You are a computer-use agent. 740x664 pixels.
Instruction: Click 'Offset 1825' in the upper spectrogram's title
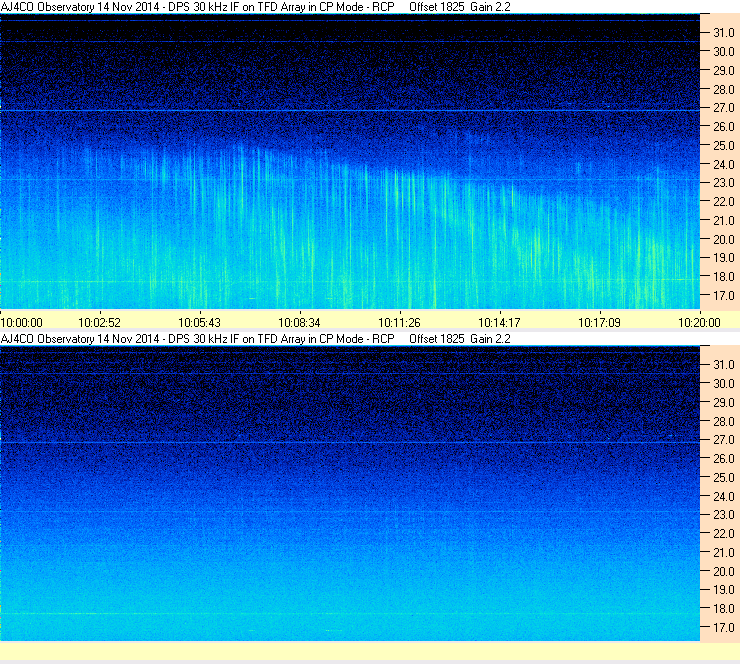(437, 7)
